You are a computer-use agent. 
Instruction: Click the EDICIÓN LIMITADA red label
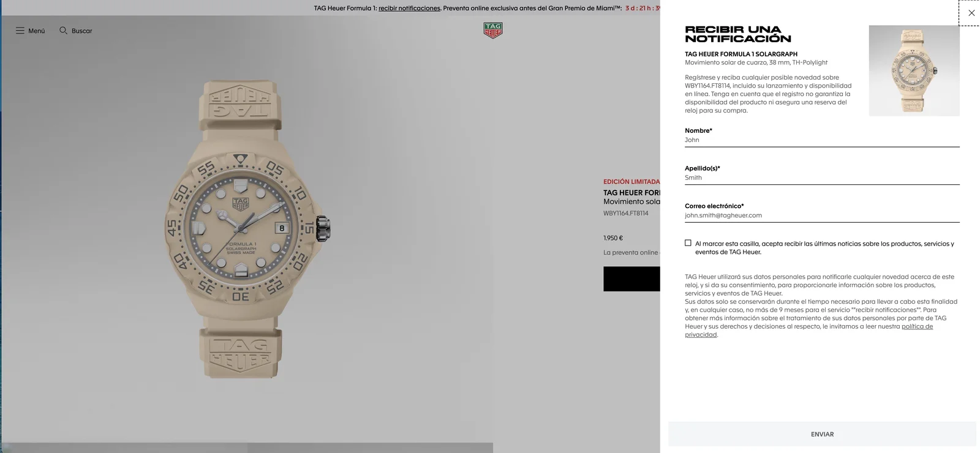631,182
